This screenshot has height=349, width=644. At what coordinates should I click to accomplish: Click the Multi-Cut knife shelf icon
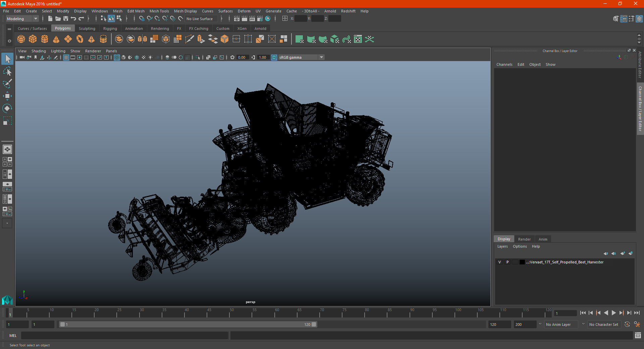(190, 39)
